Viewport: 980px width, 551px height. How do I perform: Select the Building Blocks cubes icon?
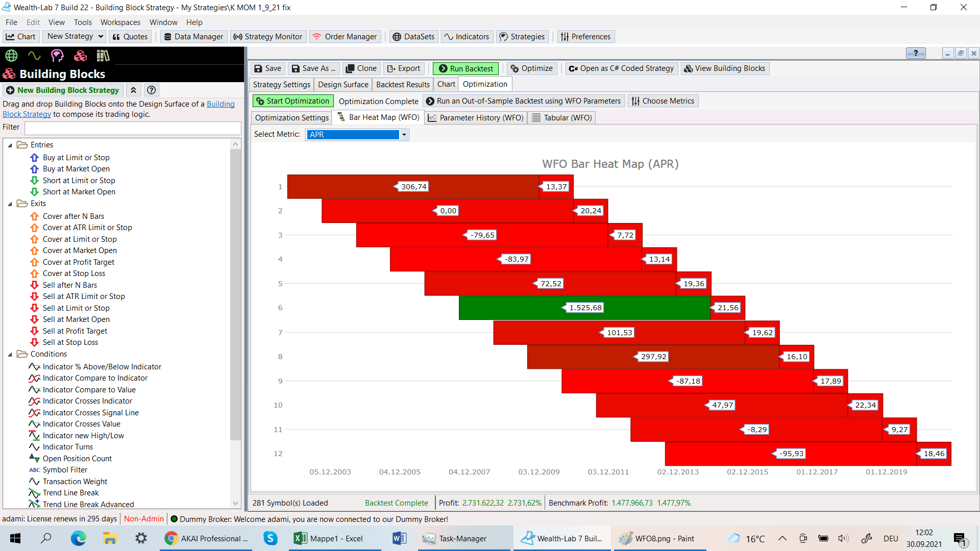[x=80, y=56]
